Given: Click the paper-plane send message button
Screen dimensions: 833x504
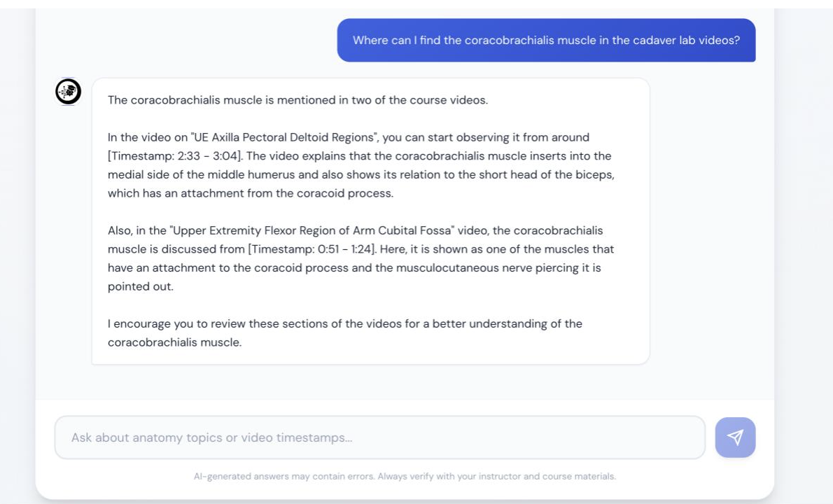Looking at the screenshot, I should pos(735,437).
